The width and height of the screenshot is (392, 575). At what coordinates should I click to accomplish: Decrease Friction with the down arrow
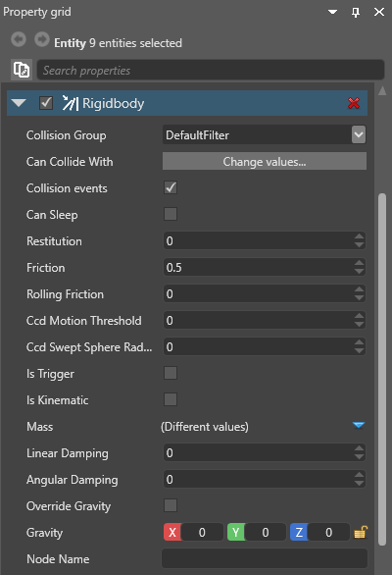click(x=360, y=272)
